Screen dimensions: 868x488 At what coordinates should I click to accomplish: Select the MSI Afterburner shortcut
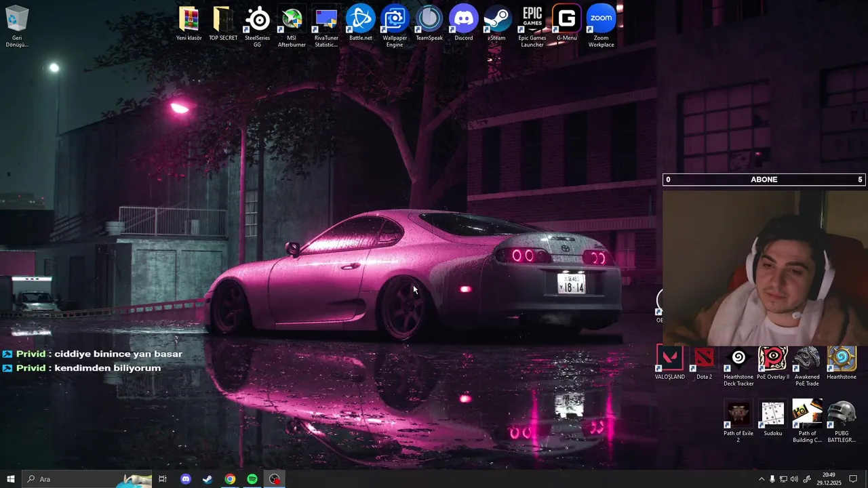[292, 26]
